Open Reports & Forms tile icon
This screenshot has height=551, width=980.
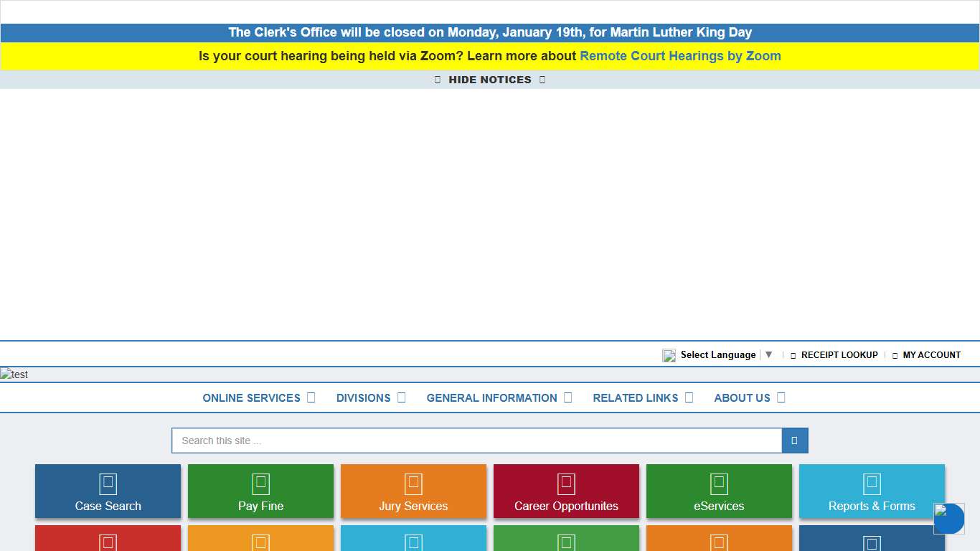coord(872,484)
